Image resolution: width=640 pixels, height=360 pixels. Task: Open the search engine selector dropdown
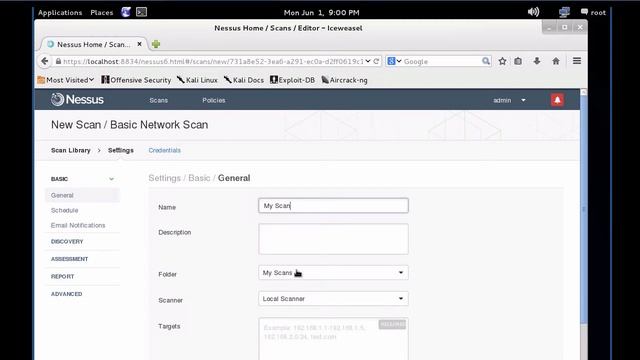click(x=394, y=61)
